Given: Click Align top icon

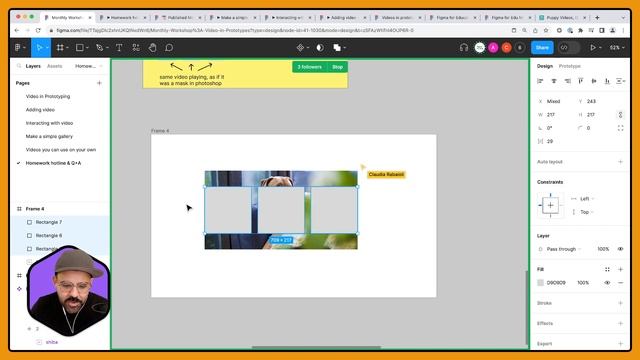Looking at the screenshot, I should (x=580, y=81).
